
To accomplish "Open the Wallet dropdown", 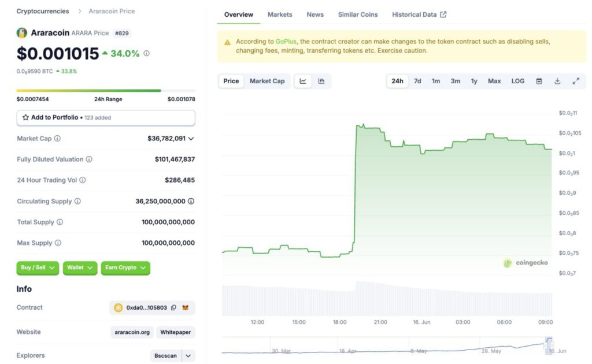I will pos(80,268).
